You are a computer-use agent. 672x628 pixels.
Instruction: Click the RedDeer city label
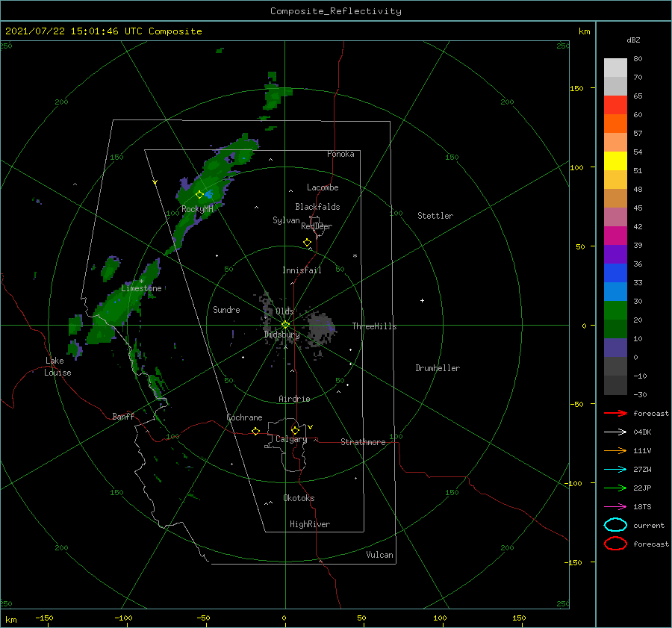tap(317, 226)
